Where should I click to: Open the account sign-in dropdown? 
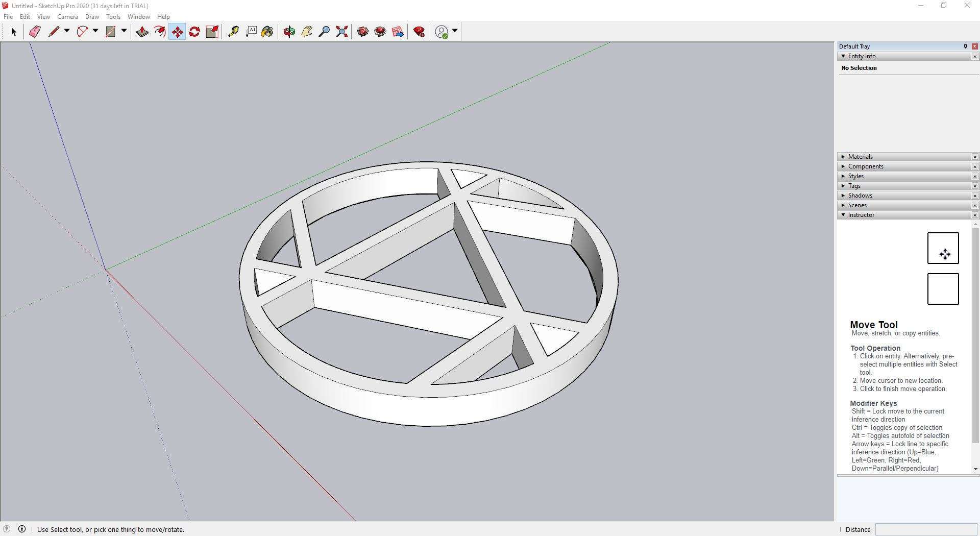454,31
